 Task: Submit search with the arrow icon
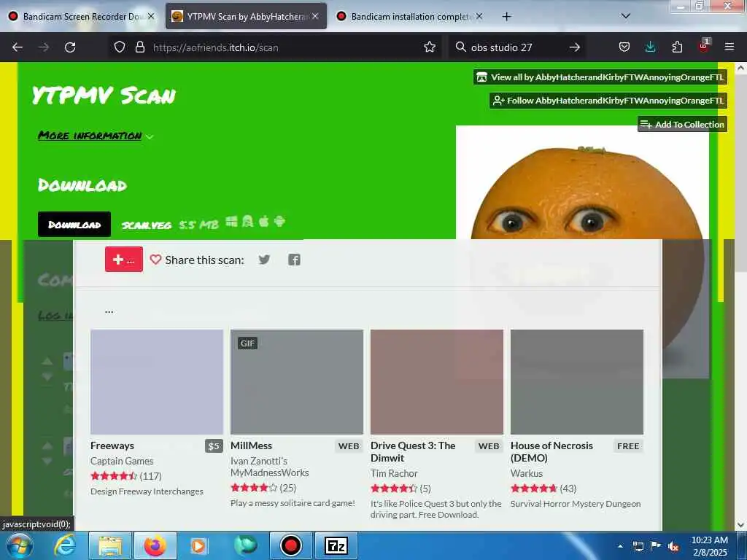pyautogui.click(x=575, y=47)
